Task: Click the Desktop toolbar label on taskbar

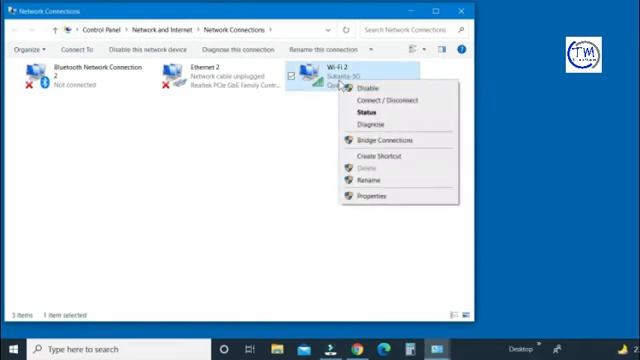Action: [x=521, y=349]
